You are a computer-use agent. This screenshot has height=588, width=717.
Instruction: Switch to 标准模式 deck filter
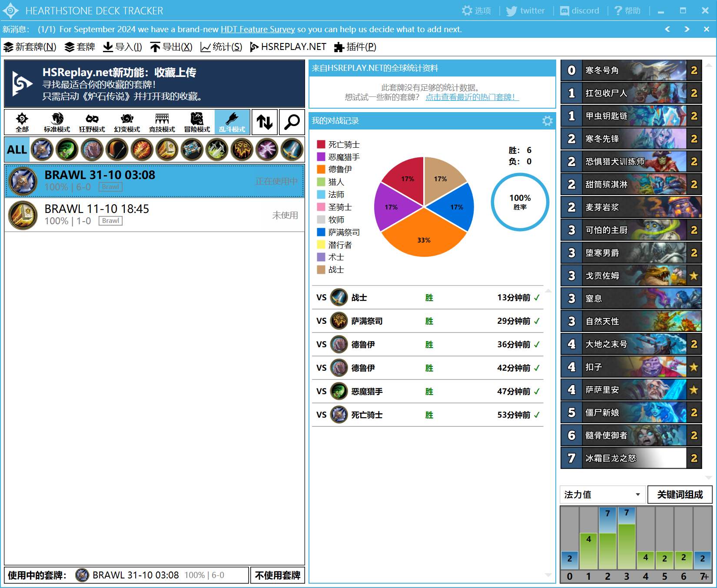click(x=57, y=122)
